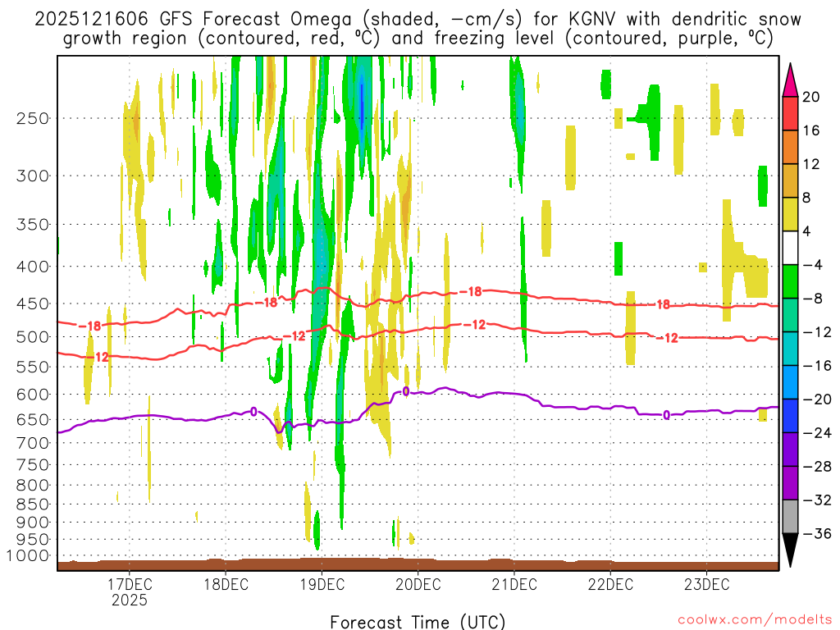
Task: Click the '19DEC' x-axis date label
Action: (322, 584)
